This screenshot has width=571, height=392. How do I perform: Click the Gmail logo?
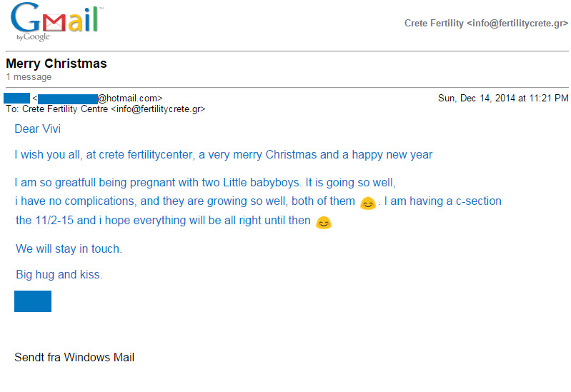pyautogui.click(x=55, y=21)
